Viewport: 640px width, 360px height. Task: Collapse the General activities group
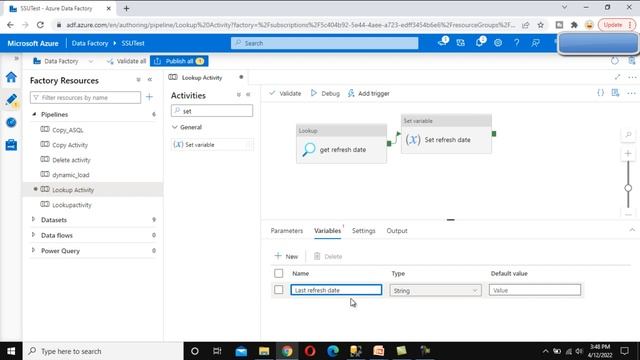175,127
